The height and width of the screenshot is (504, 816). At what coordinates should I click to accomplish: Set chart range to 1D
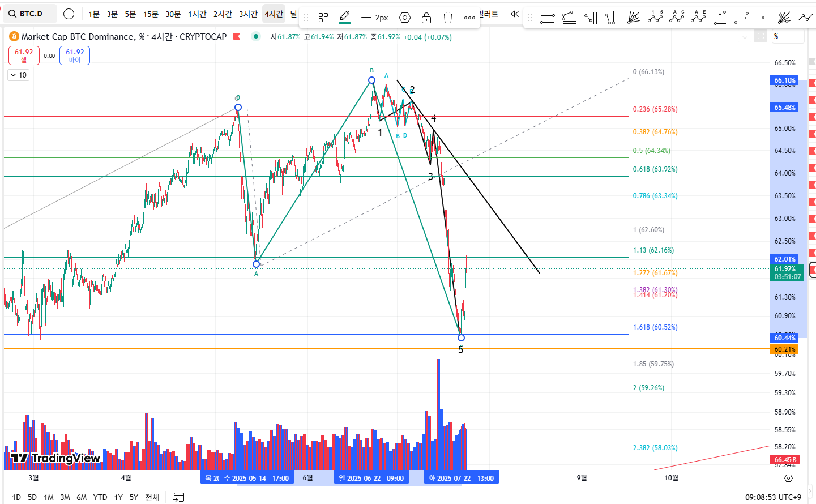[16, 497]
